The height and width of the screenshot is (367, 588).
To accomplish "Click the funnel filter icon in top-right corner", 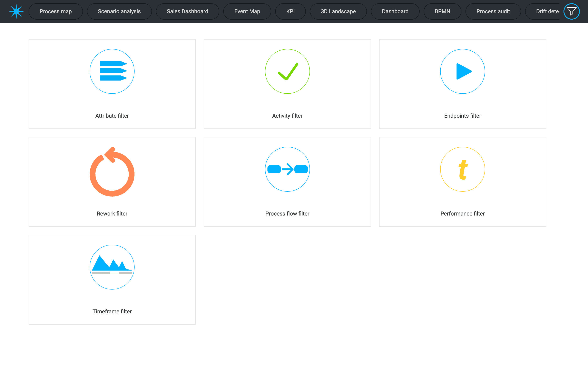I will click(571, 11).
